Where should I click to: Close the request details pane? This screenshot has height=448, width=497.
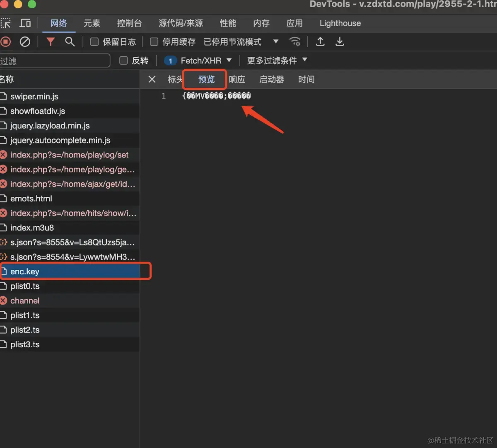(152, 79)
